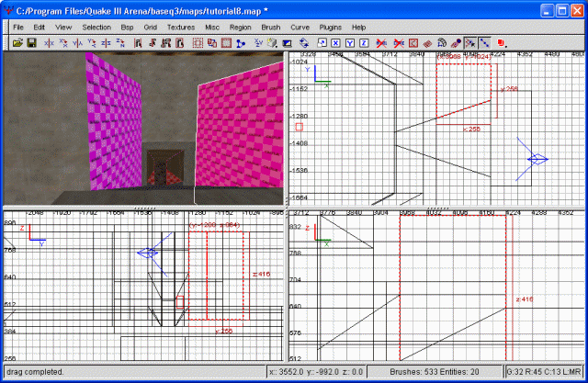This screenshot has height=383, width=588.
Task: Activate the Clipper tool with blue dots
Action: (241, 43)
